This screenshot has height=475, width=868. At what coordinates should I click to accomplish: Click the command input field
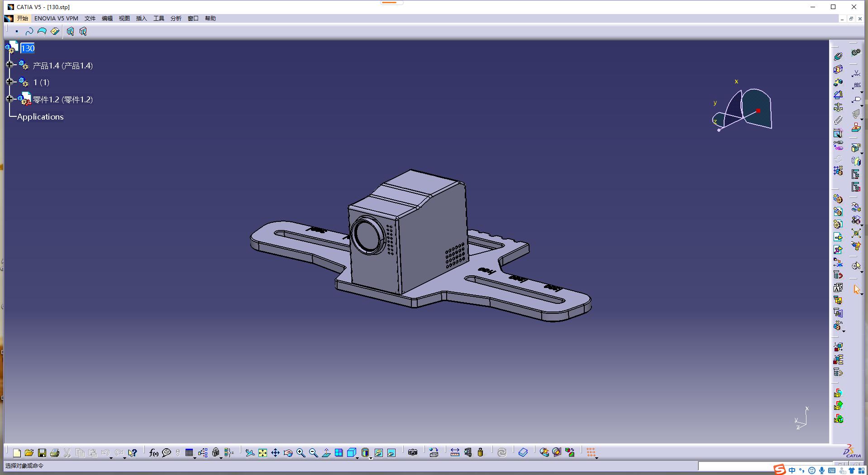733,466
